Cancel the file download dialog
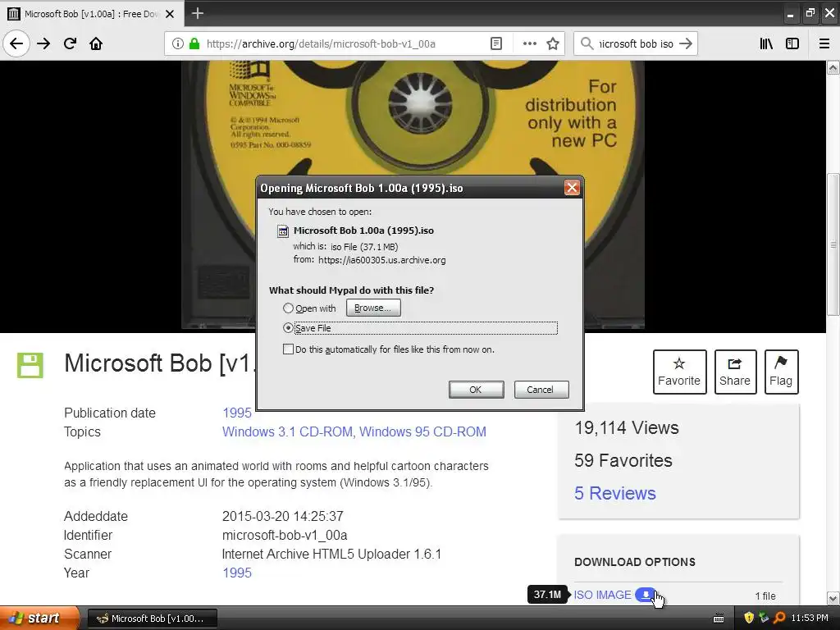840x630 pixels. (541, 390)
